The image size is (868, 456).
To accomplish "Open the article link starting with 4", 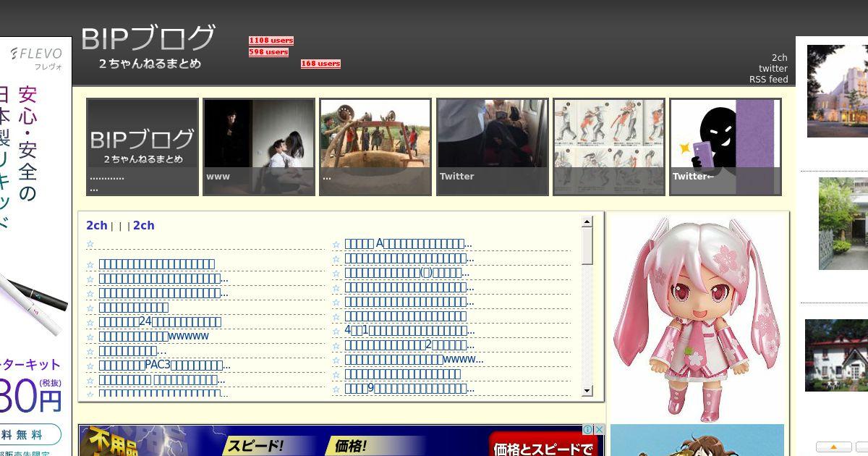I will pos(409,331).
